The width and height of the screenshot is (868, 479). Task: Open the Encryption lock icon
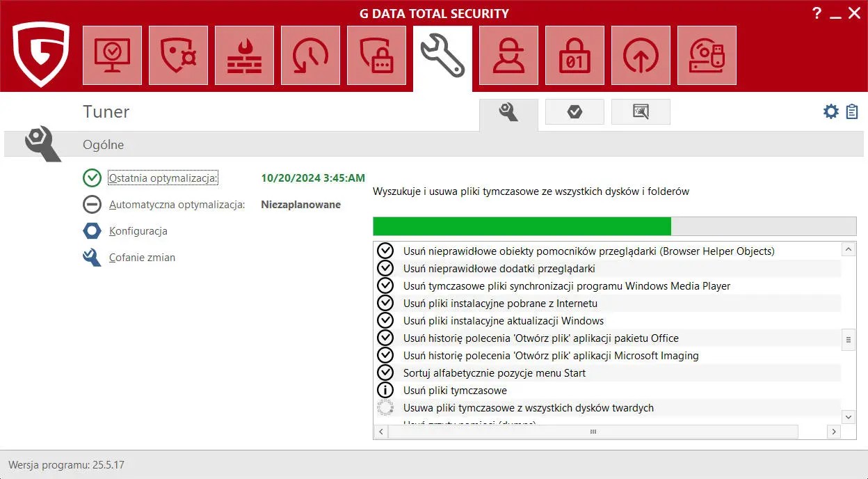(x=574, y=55)
